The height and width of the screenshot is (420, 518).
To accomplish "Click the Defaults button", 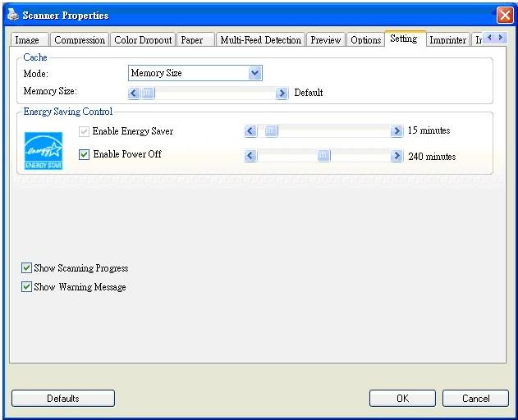I will point(63,398).
